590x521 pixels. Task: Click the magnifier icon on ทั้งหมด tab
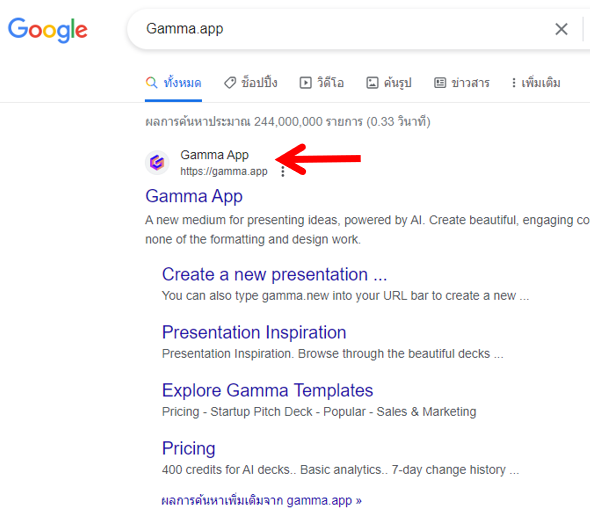[x=151, y=82]
